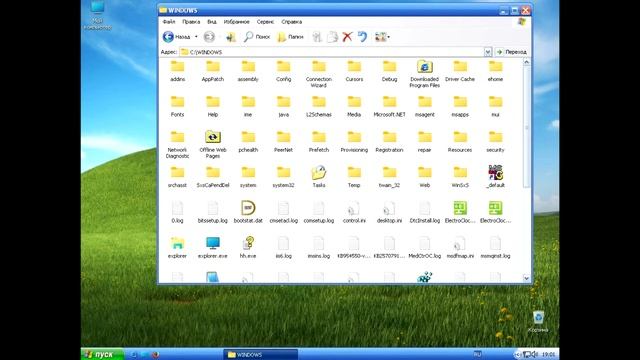The height and width of the screenshot is (360, 640).
Task: Maximize the WINDOWS Explorer window
Action: pyautogui.click(x=515, y=10)
